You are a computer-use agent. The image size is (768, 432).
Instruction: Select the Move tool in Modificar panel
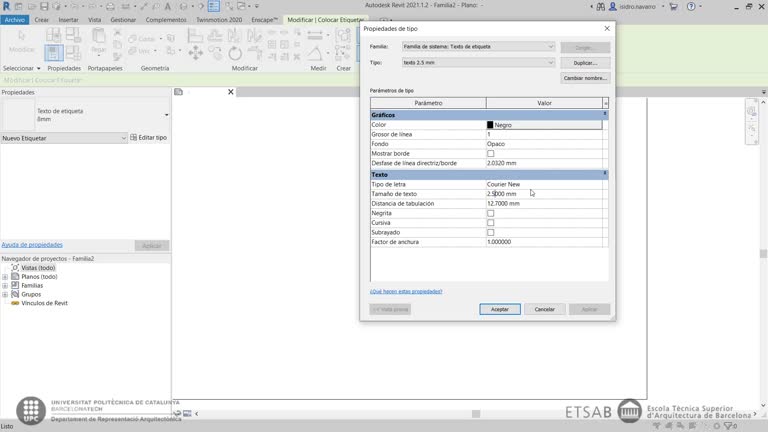click(196, 52)
